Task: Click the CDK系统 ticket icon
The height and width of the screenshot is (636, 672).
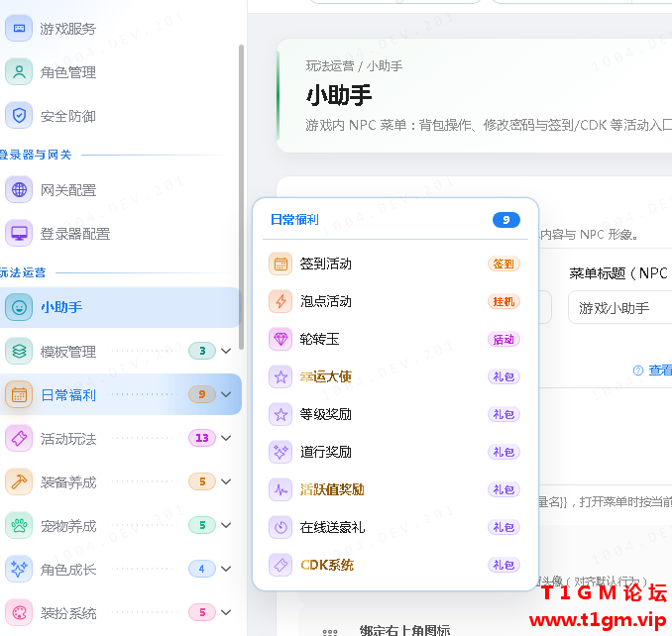Action: pos(280,565)
